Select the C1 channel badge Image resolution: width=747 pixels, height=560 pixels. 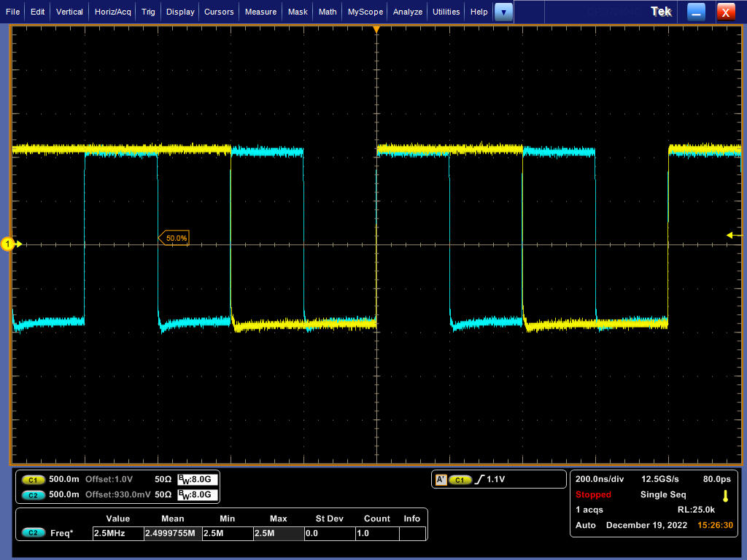(32, 479)
